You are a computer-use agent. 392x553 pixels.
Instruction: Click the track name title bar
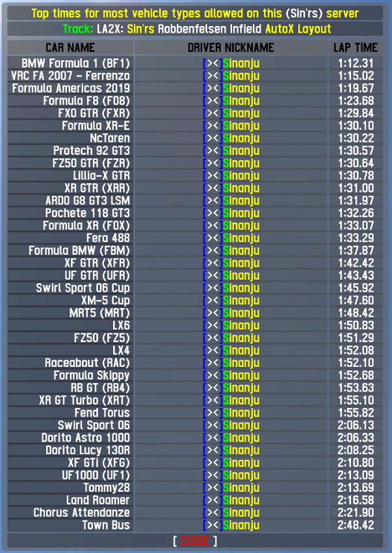coord(196,29)
